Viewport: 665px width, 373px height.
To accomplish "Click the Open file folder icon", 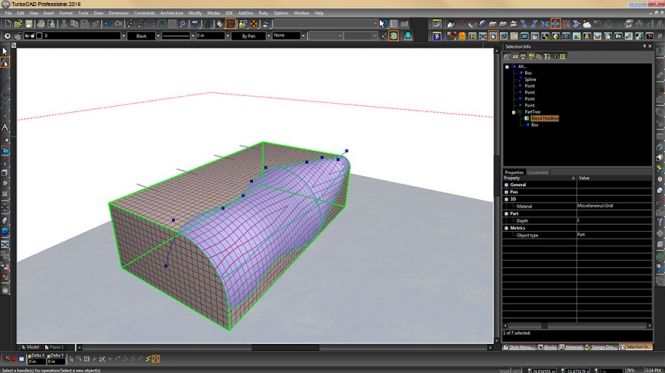I will tap(18, 24).
